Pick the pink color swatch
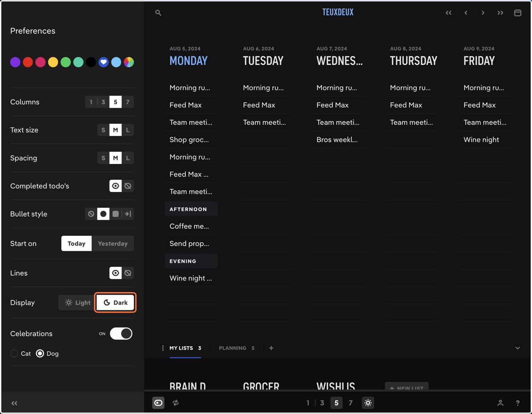The width and height of the screenshot is (532, 414). (40, 62)
